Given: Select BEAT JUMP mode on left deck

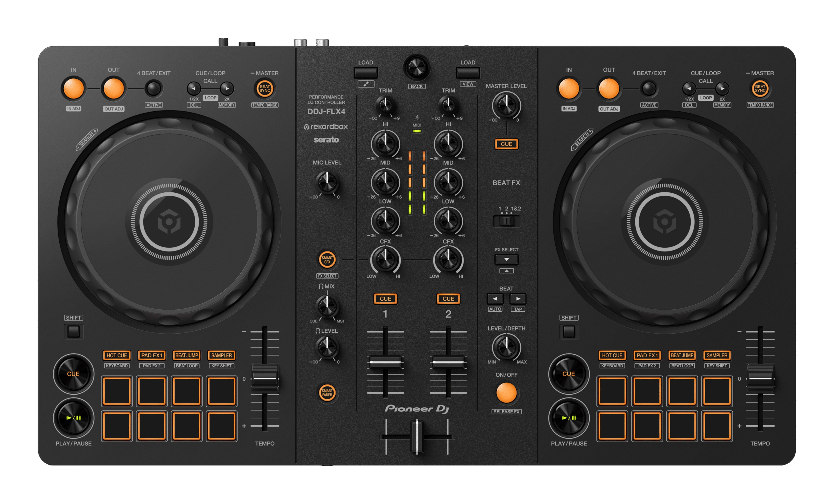Looking at the screenshot, I should pyautogui.click(x=186, y=355).
